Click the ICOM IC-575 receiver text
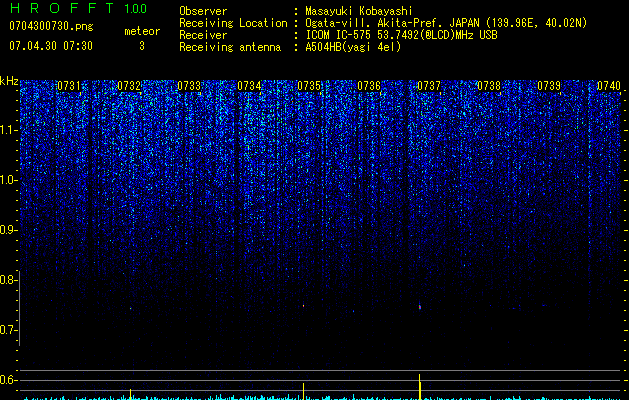This screenshot has width=629, height=400. (x=401, y=35)
